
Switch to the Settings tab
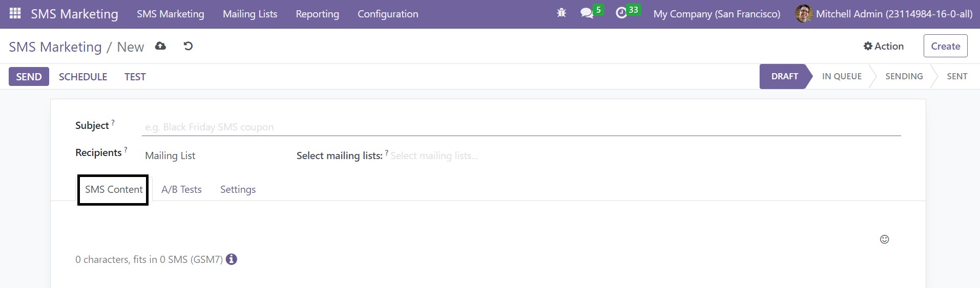(x=238, y=189)
